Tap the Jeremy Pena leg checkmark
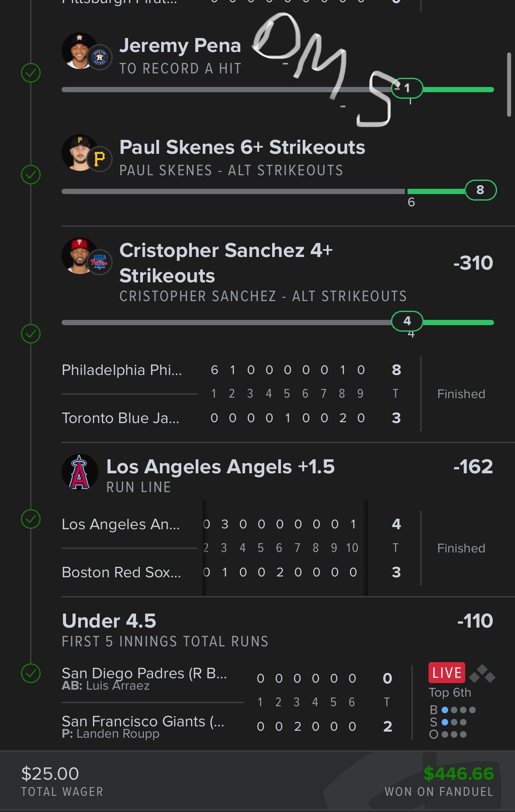 pyautogui.click(x=31, y=73)
